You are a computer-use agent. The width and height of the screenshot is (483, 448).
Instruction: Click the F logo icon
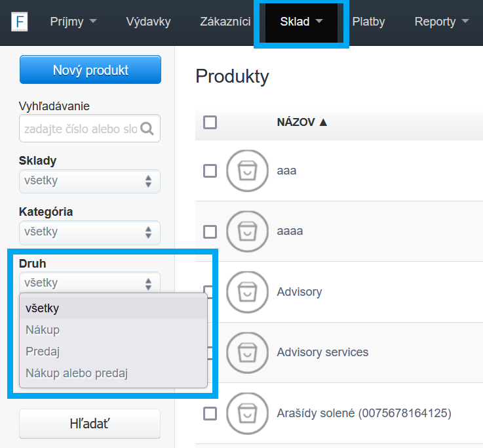[x=20, y=22]
